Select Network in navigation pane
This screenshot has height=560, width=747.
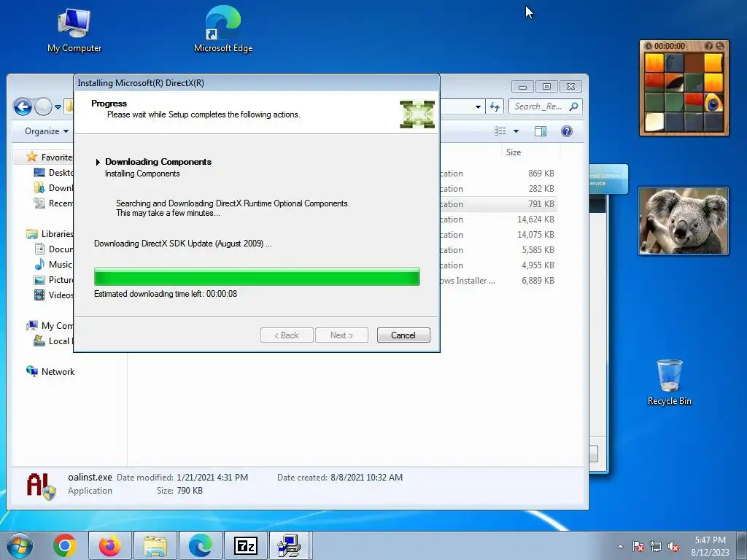[x=50, y=371]
